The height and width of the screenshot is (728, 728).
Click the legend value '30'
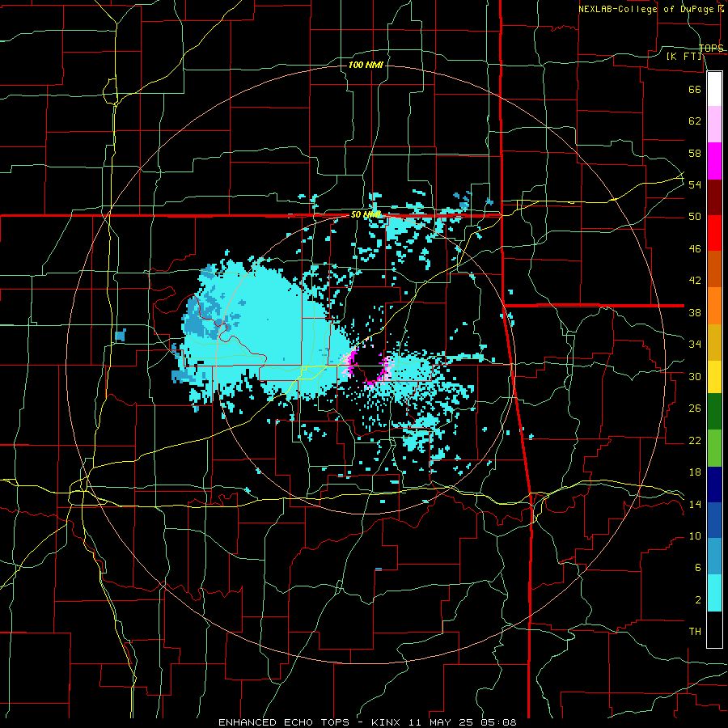click(x=695, y=376)
